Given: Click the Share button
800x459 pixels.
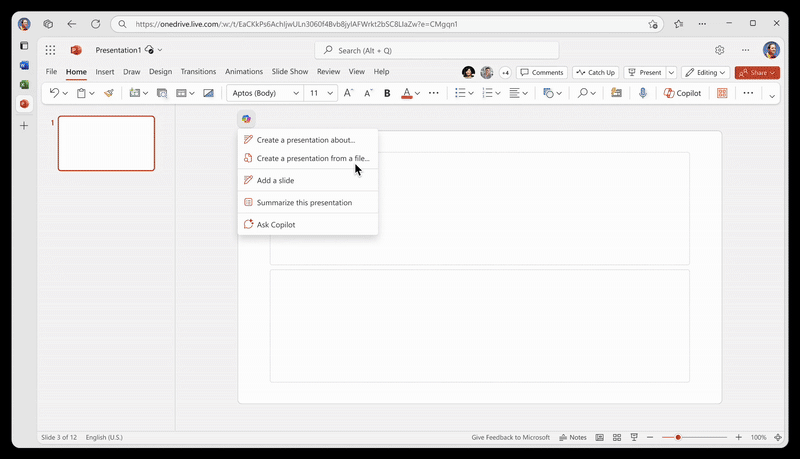Looking at the screenshot, I should [757, 72].
